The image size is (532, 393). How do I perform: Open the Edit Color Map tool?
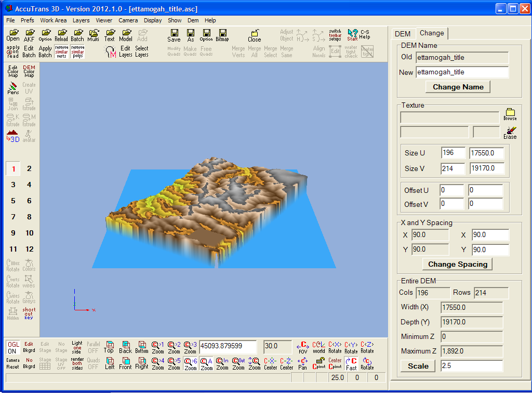coord(13,71)
